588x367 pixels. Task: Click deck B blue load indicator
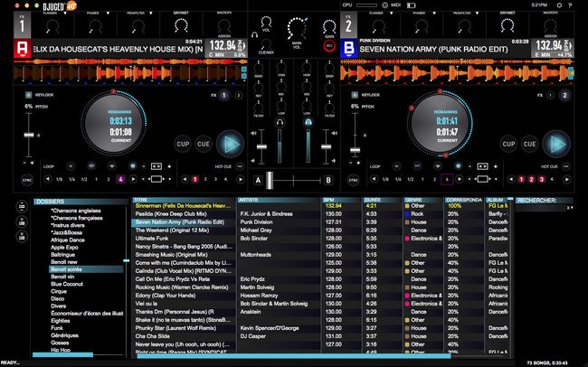(349, 48)
